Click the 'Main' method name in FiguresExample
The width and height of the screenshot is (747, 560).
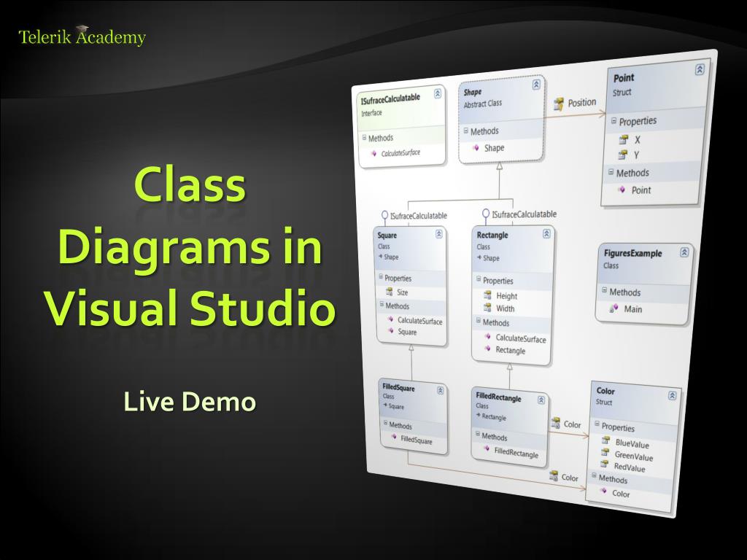(632, 309)
